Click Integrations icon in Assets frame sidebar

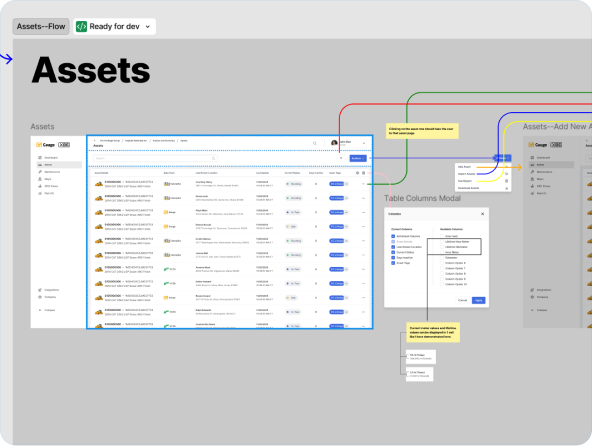click(x=40, y=290)
